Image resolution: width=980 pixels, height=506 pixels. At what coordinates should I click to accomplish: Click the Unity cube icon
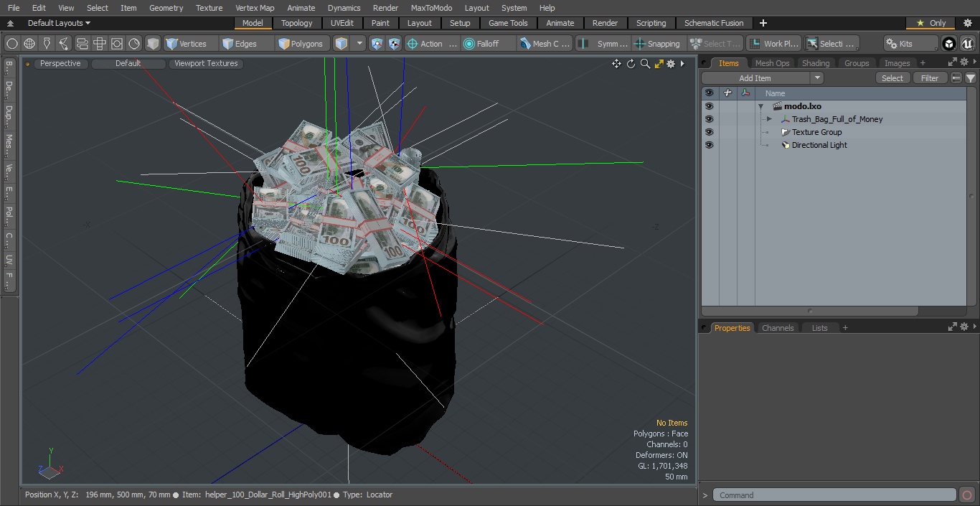[x=949, y=44]
